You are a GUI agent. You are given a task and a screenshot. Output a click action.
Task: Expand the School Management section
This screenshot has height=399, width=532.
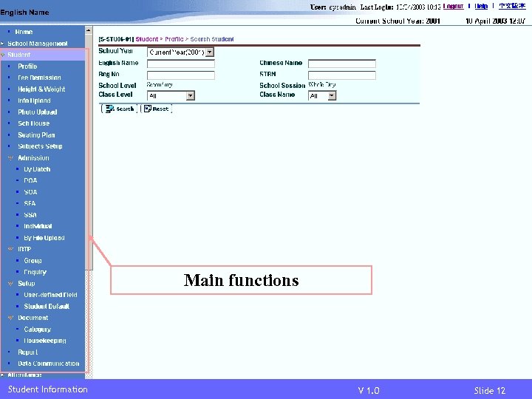click(x=38, y=44)
